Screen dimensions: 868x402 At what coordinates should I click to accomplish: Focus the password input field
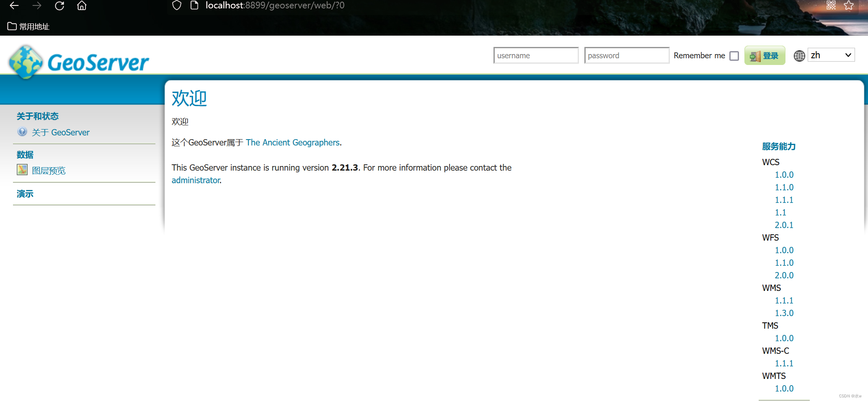(x=627, y=55)
